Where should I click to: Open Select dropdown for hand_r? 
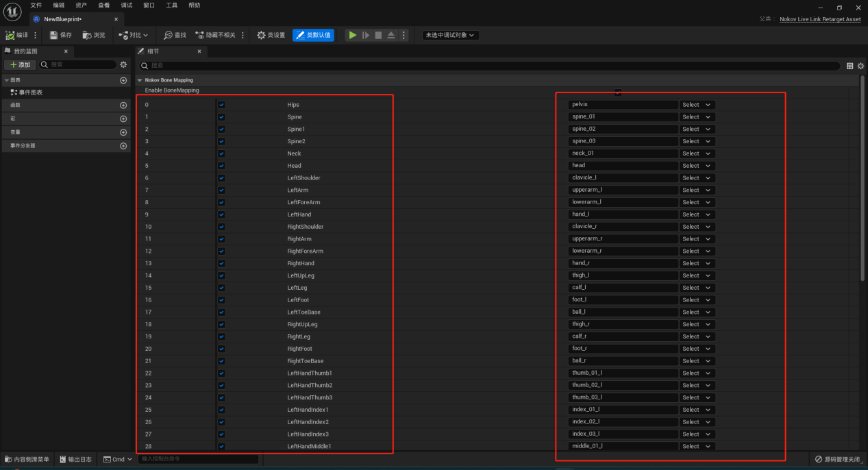697,263
